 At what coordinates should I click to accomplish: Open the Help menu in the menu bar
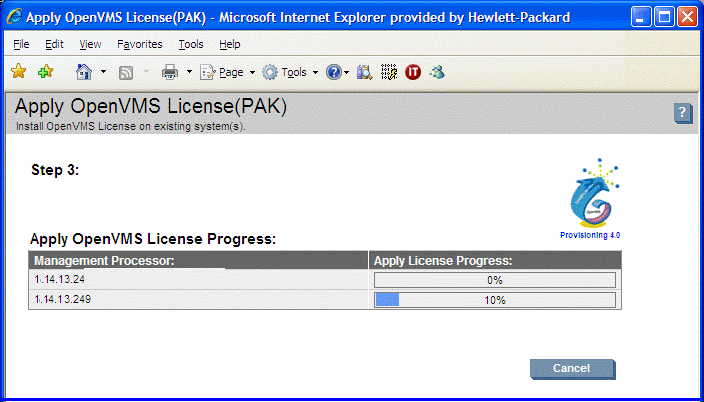pos(230,44)
